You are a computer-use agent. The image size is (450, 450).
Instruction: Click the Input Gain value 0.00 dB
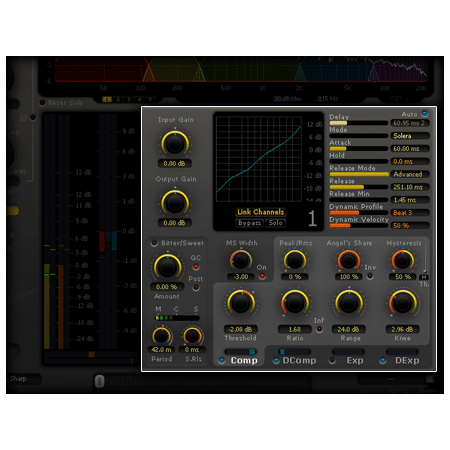point(175,163)
